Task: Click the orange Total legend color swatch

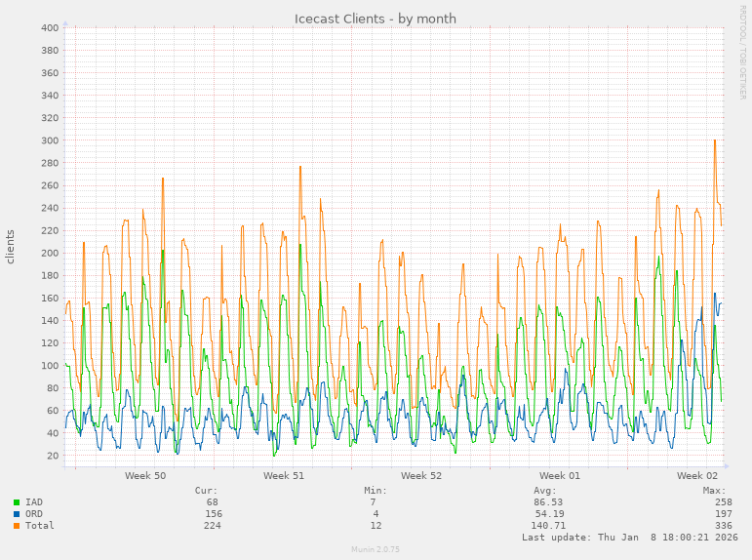Action: click(17, 526)
